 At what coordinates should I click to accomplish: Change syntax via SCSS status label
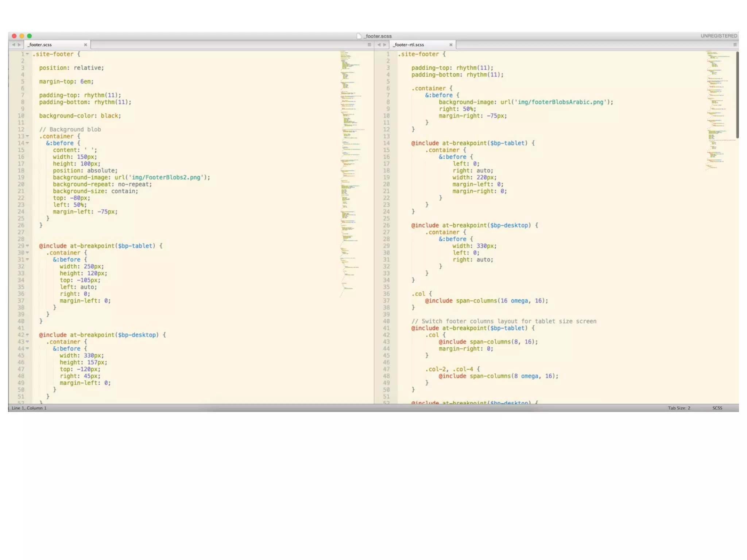(717, 408)
